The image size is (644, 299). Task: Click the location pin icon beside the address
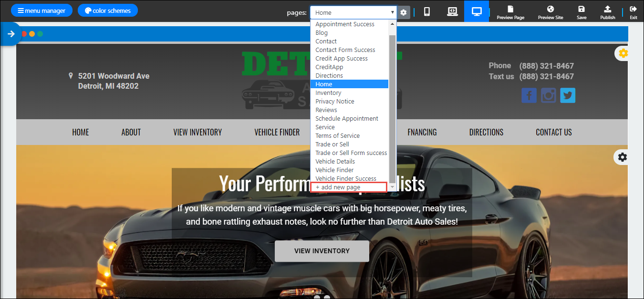coord(71,76)
